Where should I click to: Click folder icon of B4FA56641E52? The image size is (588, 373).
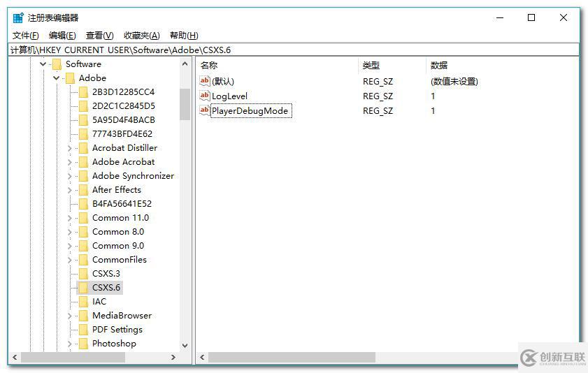pos(83,204)
